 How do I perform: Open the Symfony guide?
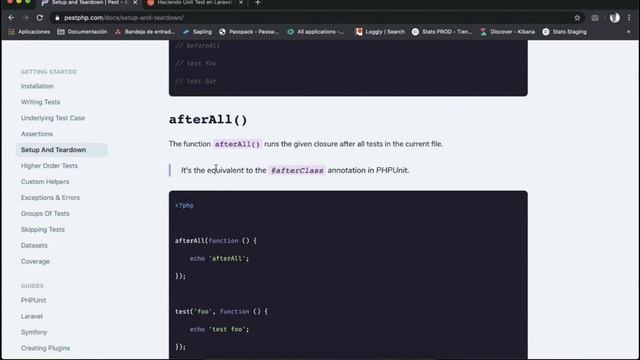tap(34, 332)
